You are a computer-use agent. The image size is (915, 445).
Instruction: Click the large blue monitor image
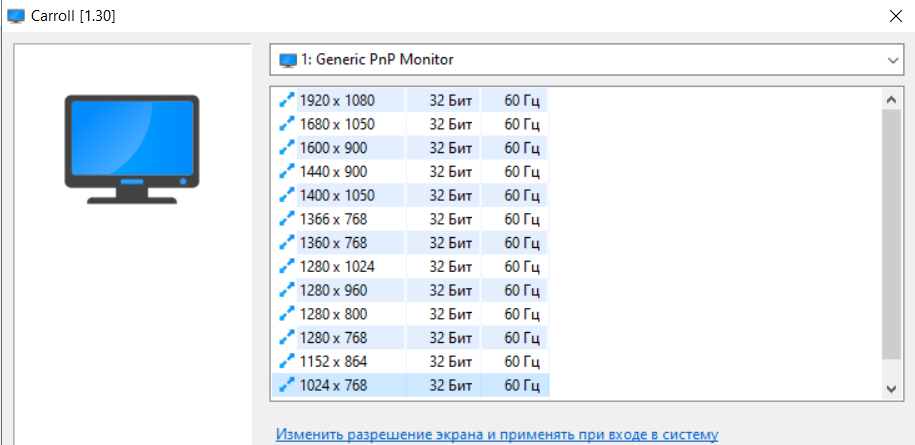pyautogui.click(x=132, y=149)
